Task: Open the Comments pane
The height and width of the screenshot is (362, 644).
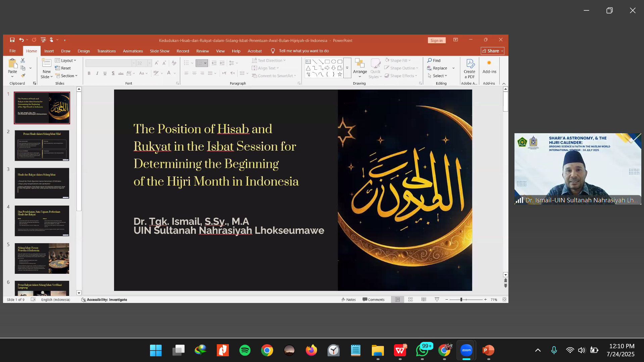Action: pos(374,299)
